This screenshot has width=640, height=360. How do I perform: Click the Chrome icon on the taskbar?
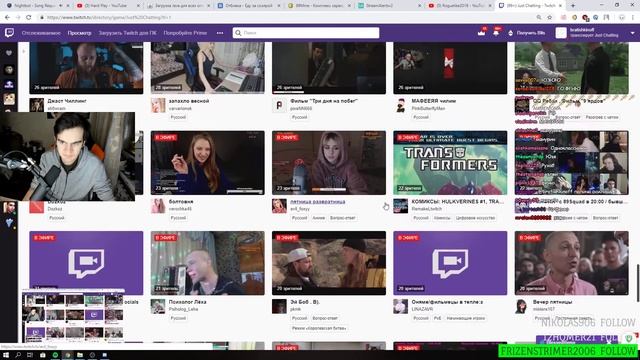67,355
